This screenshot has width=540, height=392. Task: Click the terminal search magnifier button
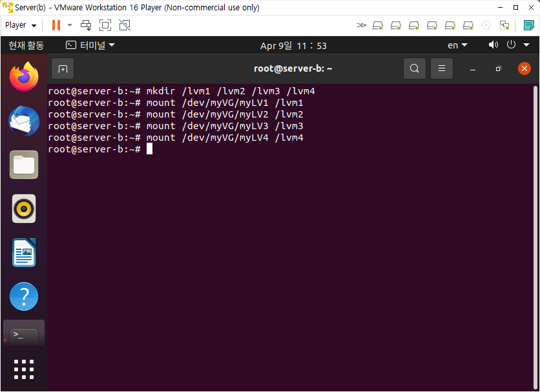pyautogui.click(x=415, y=68)
